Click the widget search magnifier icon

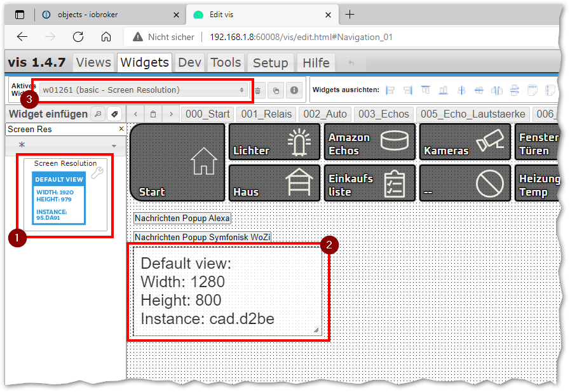[98, 114]
